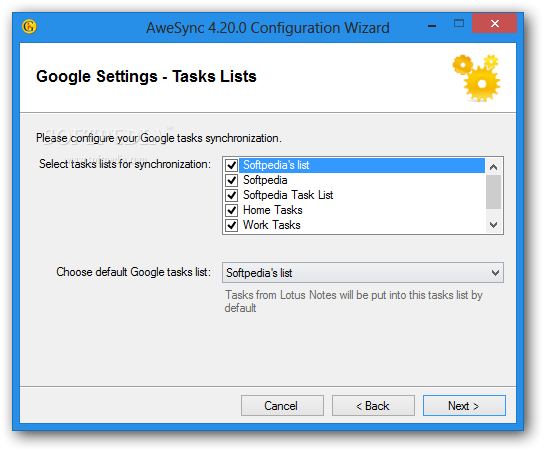Screen dimensions: 544x451
Task: Open the default Google tasks list dropdown
Action: point(363,273)
